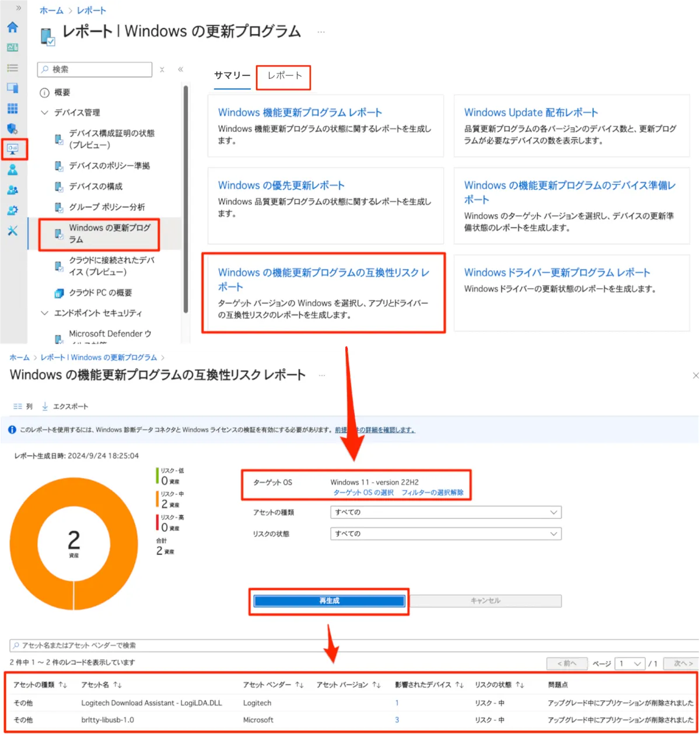The width and height of the screenshot is (700, 735).
Task: Open Windows の優先更新レポート
Action: 281,185
